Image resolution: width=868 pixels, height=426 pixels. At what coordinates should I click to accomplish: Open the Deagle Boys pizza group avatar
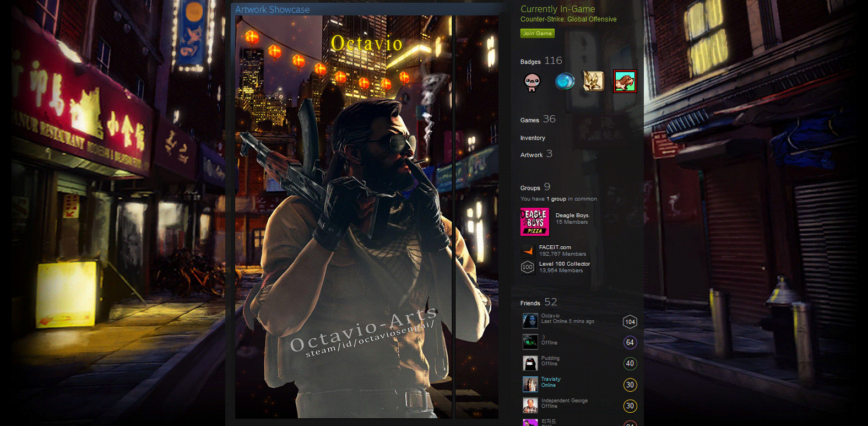pos(534,222)
